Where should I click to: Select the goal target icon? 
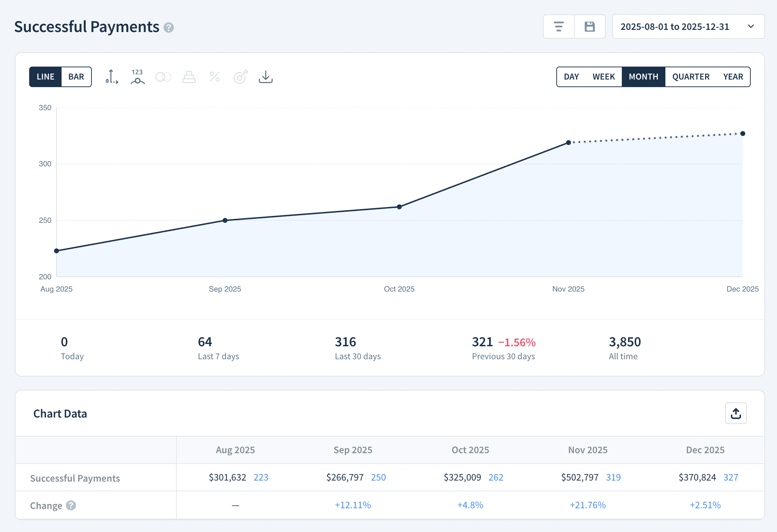point(240,77)
